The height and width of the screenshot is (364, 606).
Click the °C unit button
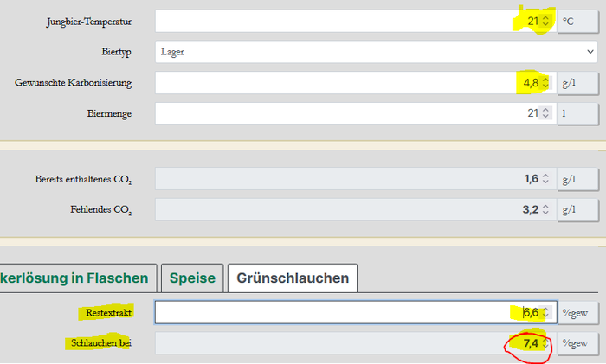click(x=577, y=22)
